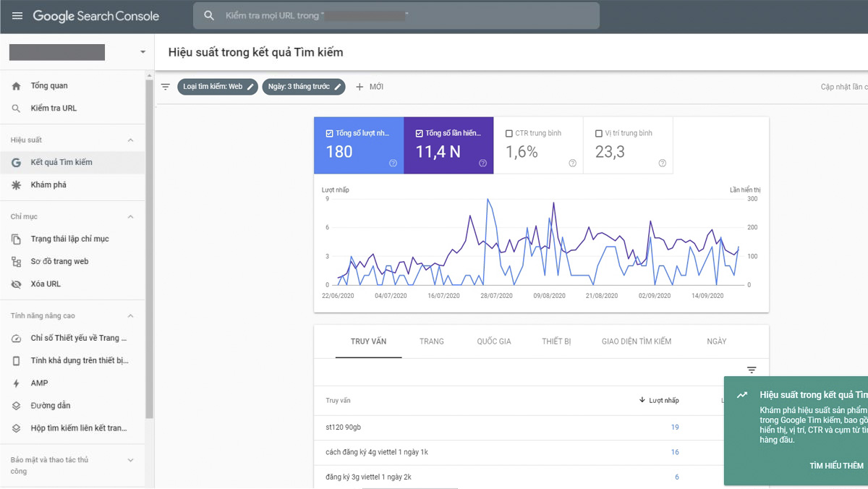The width and height of the screenshot is (868, 489).
Task: Collapse the Hiệu suất section
Action: (131, 140)
